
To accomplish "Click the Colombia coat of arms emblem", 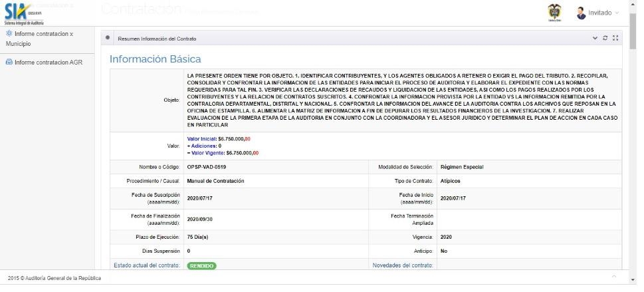I will (x=554, y=13).
